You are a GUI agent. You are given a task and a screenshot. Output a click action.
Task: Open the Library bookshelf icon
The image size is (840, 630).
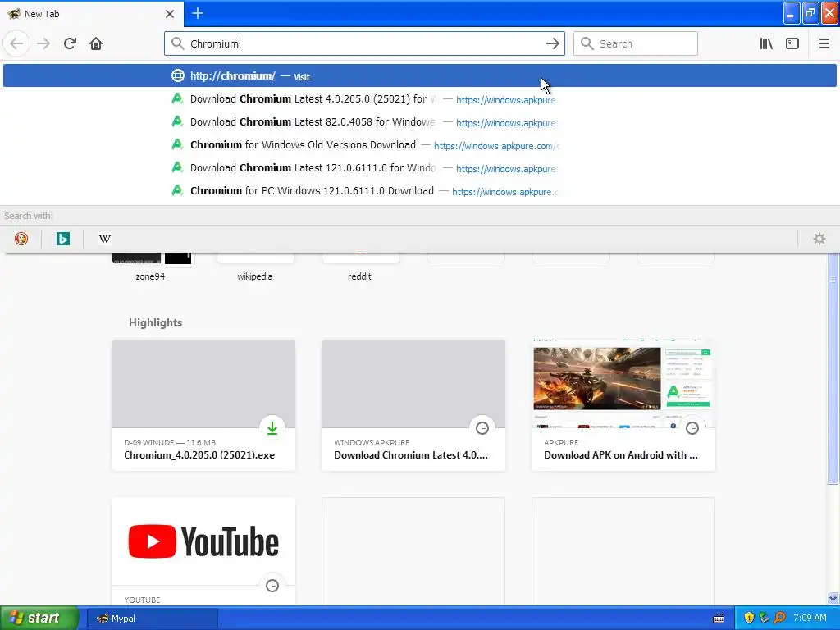[x=766, y=43]
